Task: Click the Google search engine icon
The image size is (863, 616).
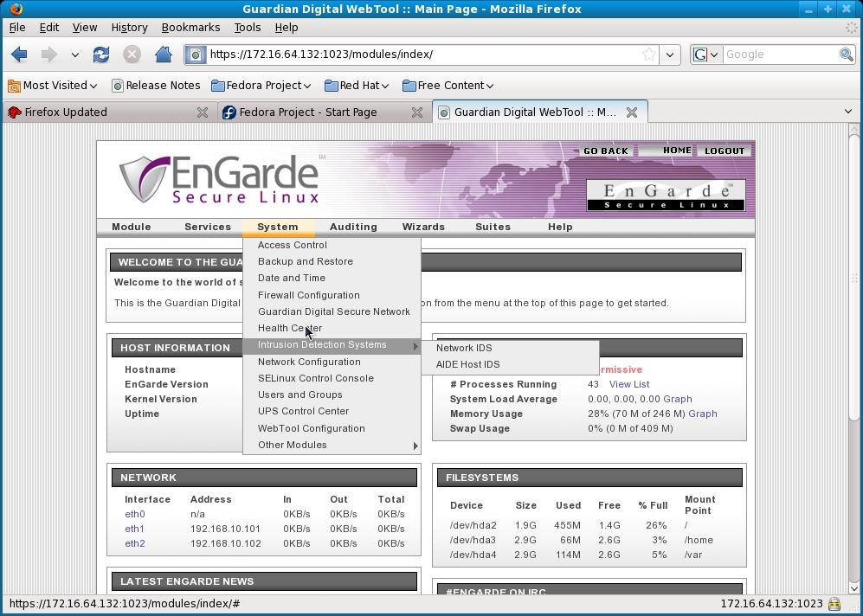Action: tap(699, 55)
